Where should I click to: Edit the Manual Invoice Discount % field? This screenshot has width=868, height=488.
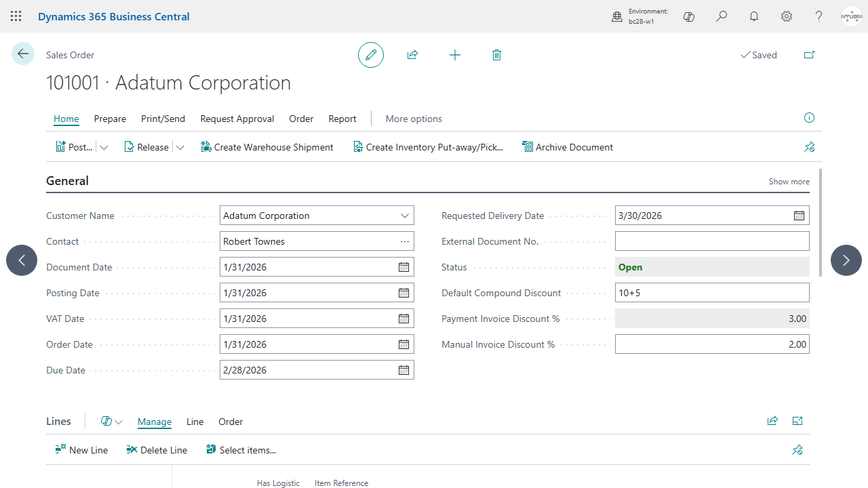pyautogui.click(x=712, y=344)
